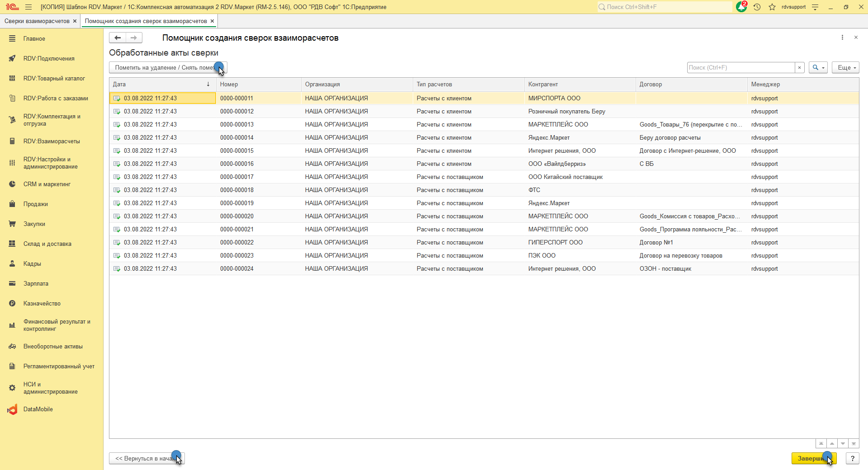Open the notifications bell icon
The width and height of the screenshot is (868, 470).
point(741,7)
